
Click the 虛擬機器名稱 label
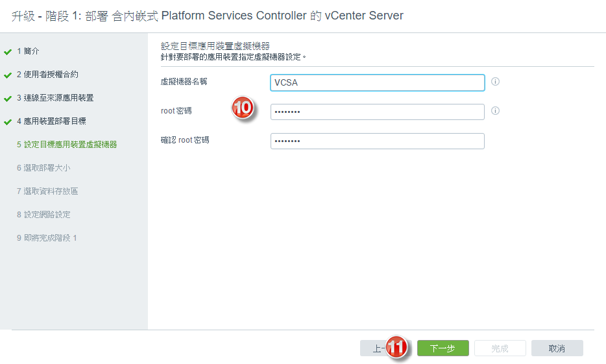pyautogui.click(x=184, y=82)
